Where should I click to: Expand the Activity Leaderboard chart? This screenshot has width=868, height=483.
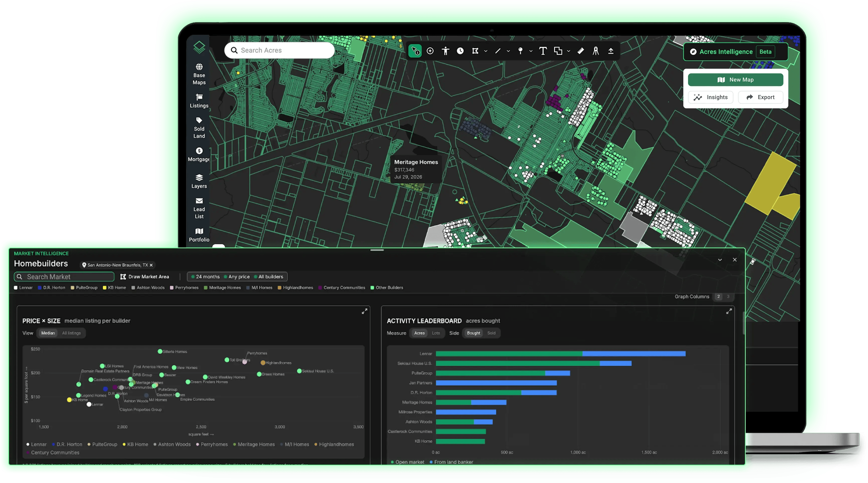(729, 312)
